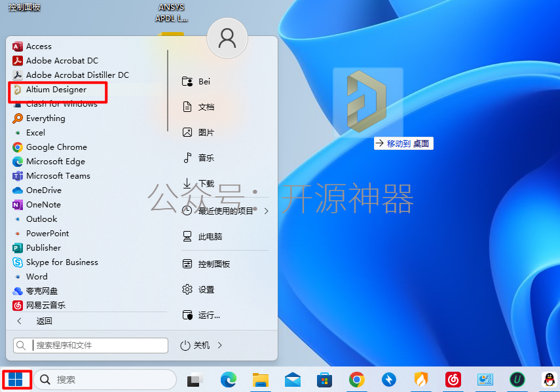Screen dimensions: 560x392
Task: Click the orange flame shield taskbar icon
Action: point(420,380)
